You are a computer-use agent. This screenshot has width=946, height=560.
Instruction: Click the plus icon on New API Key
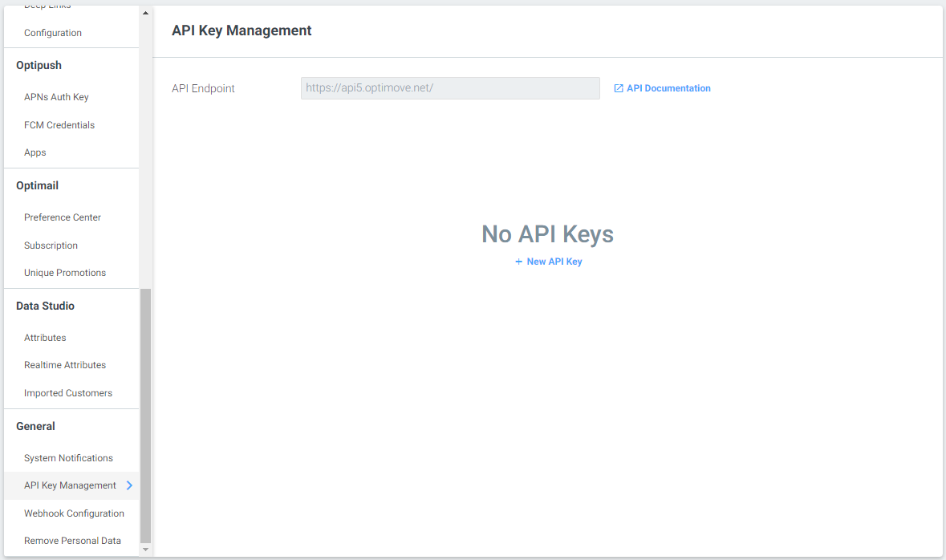pos(520,261)
